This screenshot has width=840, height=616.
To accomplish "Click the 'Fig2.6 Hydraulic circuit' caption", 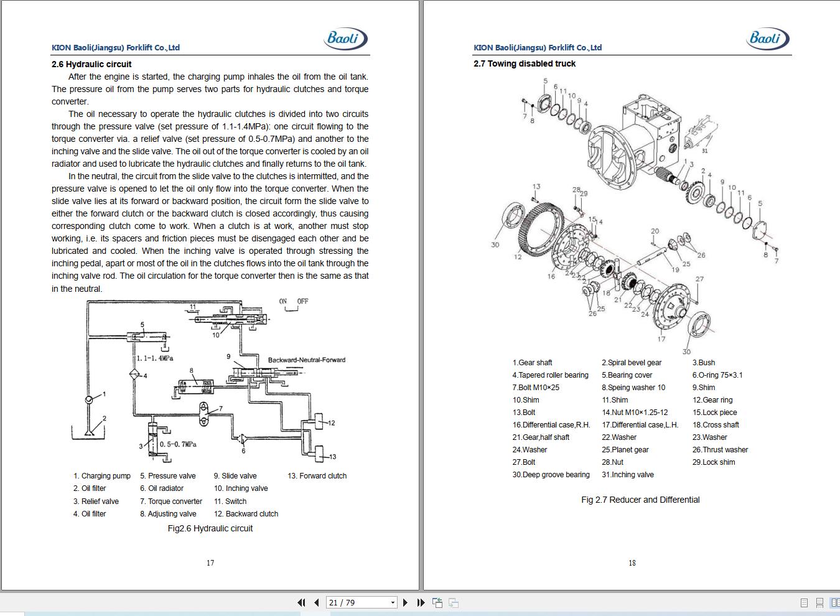I will [210, 528].
